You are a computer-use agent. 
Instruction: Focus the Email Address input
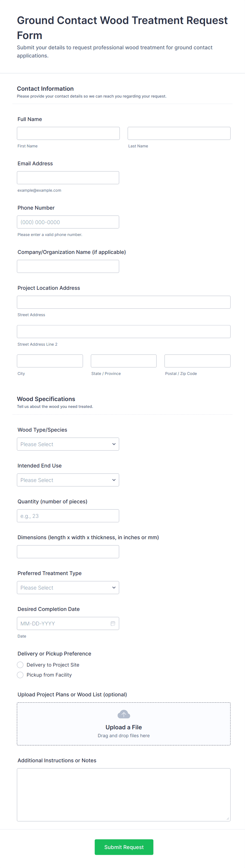[68, 177]
